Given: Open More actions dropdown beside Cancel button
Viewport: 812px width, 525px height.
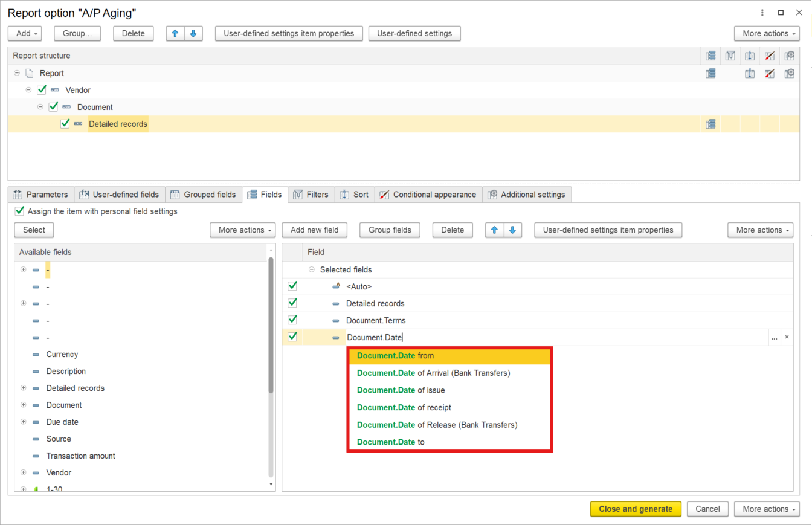Looking at the screenshot, I should (767, 509).
